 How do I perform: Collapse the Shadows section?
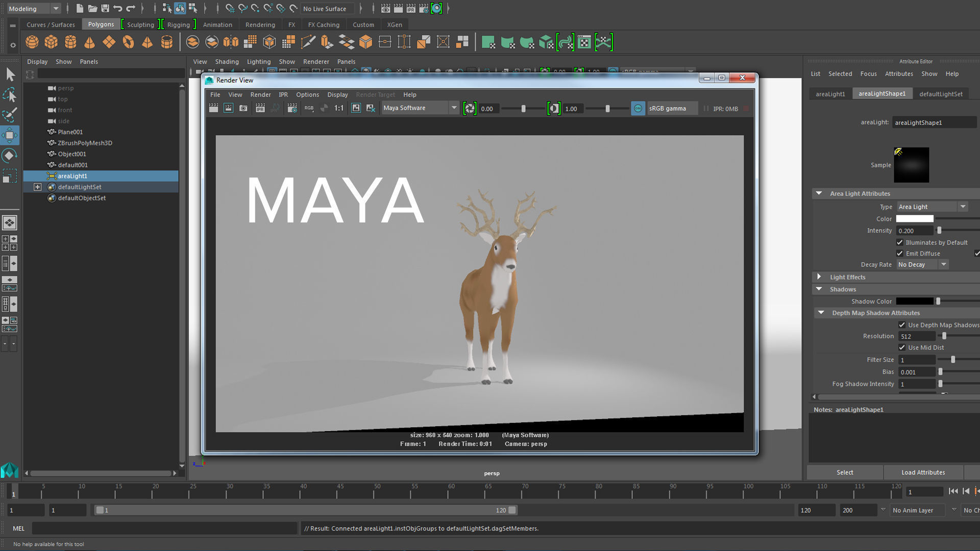point(819,289)
